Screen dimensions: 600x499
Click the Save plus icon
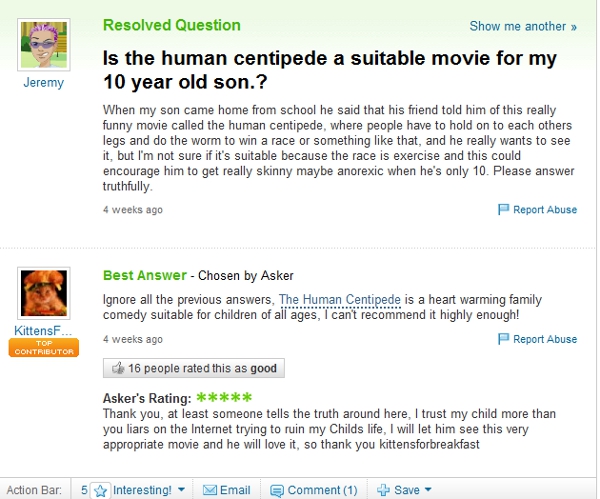382,490
